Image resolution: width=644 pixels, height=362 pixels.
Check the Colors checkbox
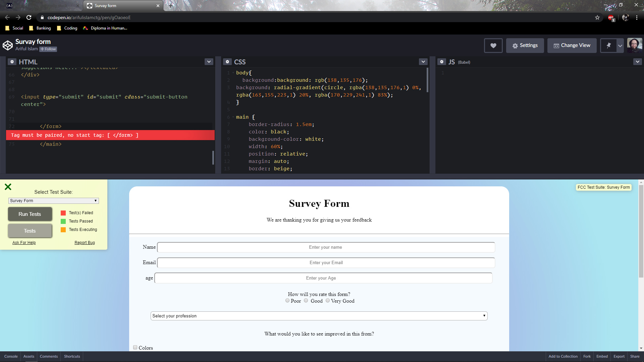[x=135, y=348]
